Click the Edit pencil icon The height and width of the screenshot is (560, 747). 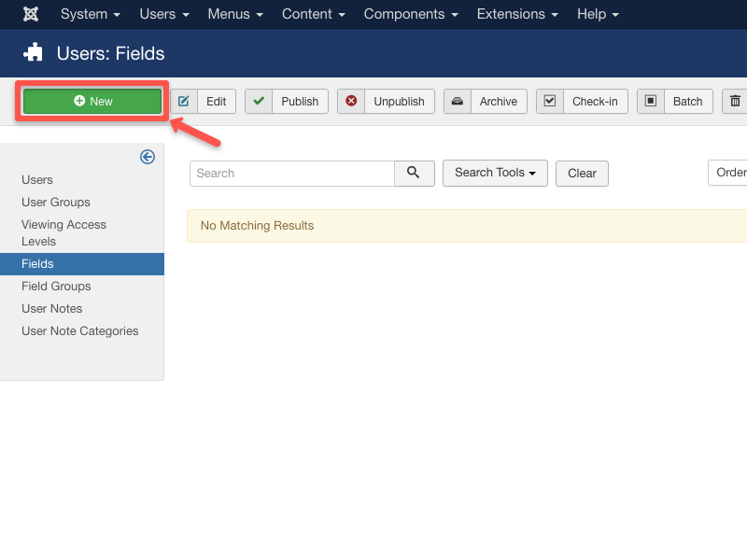point(184,101)
